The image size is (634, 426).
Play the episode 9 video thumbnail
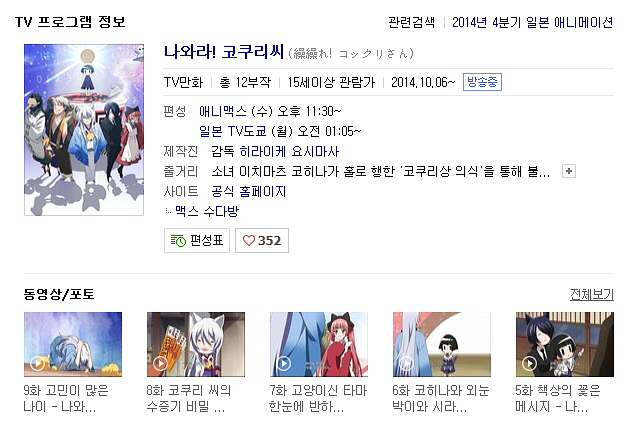point(73,344)
